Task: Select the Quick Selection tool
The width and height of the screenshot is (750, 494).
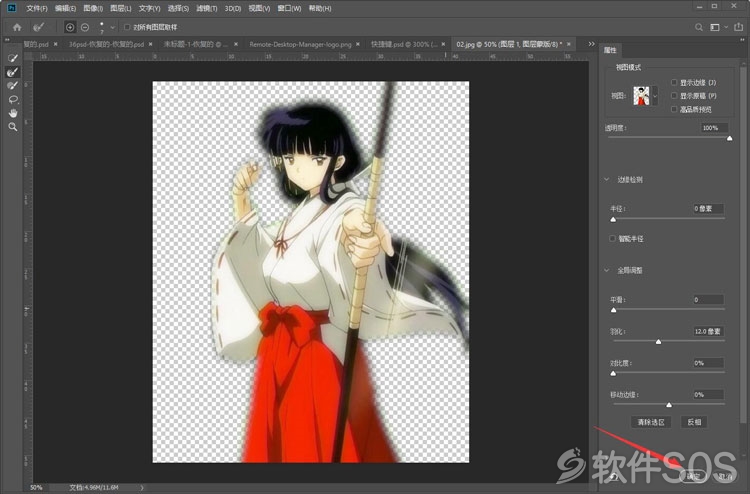Action: 13,58
